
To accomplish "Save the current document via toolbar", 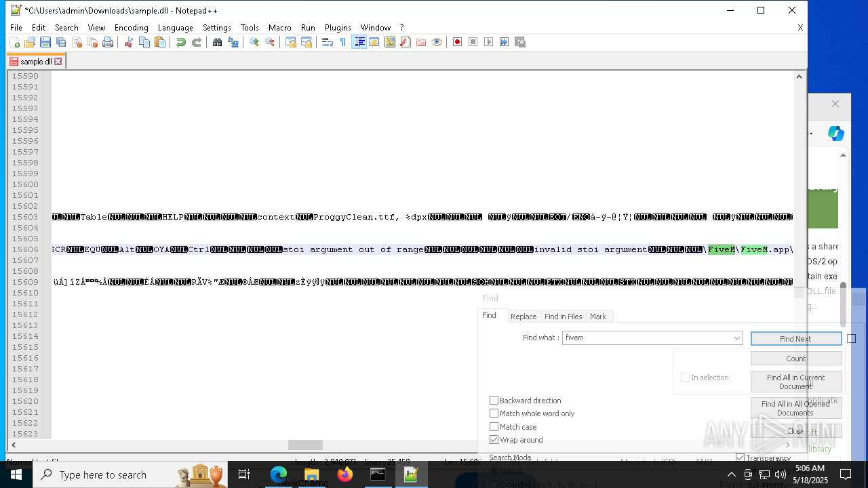I will [x=45, y=42].
